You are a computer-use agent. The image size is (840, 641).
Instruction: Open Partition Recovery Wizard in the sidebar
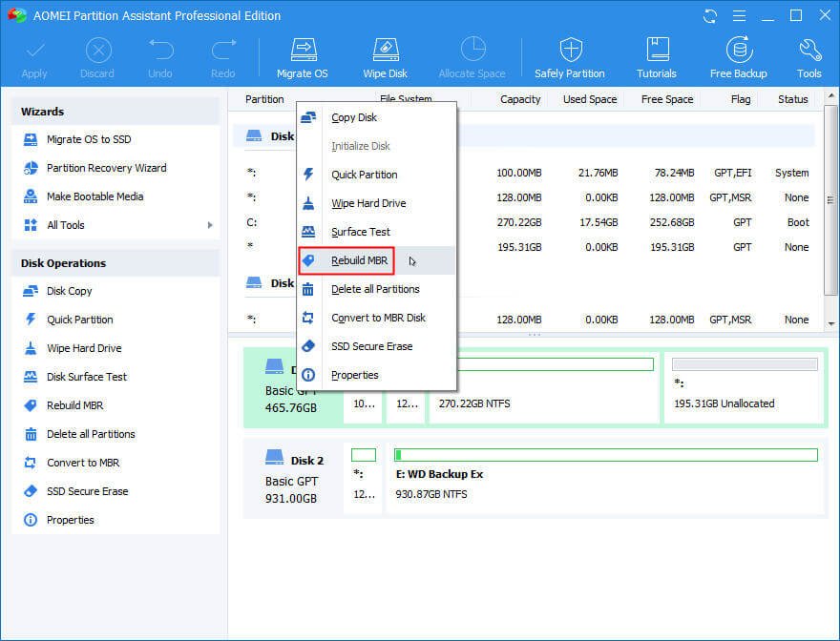[x=106, y=168]
